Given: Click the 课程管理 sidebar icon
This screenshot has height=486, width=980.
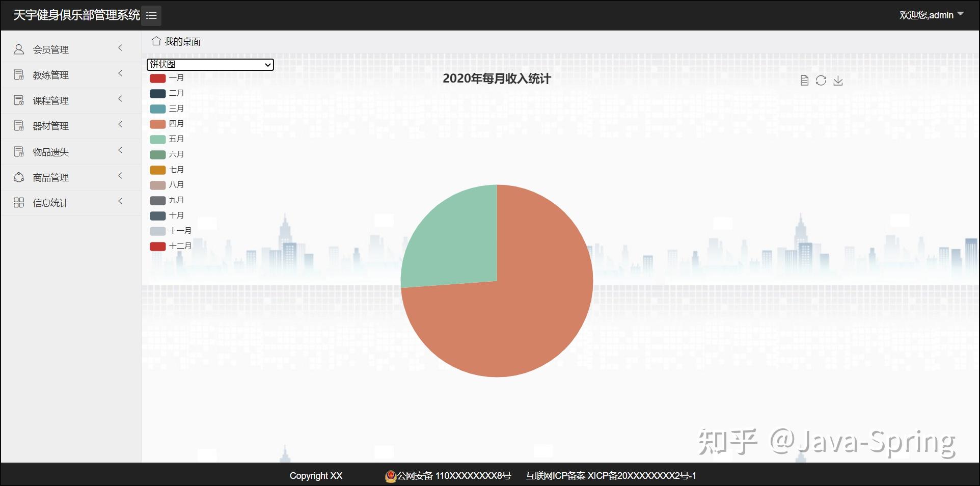Looking at the screenshot, I should pos(19,100).
